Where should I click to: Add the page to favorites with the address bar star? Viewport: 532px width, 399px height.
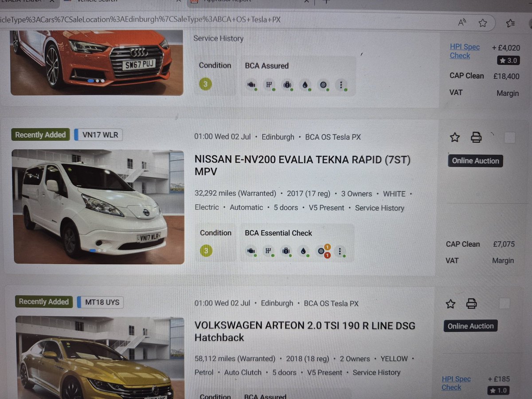[x=483, y=23]
